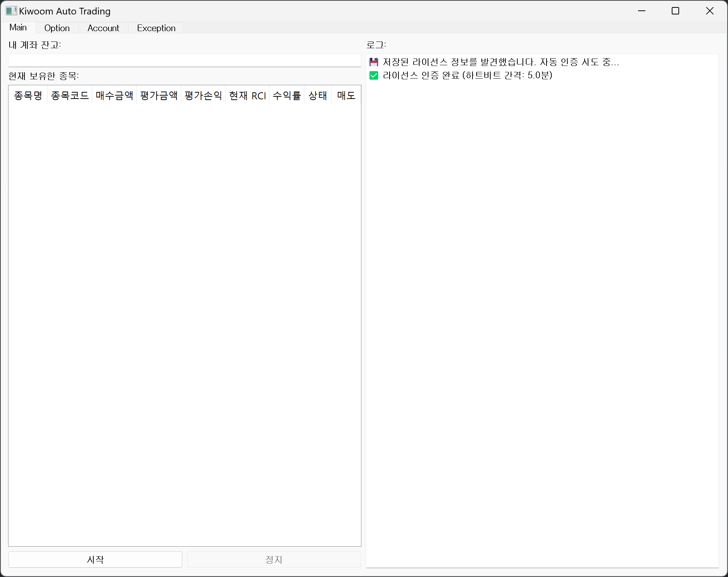Switch to the Option tab
This screenshot has width=728, height=577.
click(57, 28)
